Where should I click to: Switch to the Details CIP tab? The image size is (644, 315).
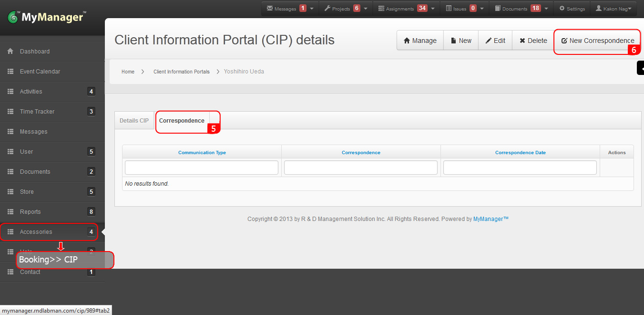coord(134,121)
